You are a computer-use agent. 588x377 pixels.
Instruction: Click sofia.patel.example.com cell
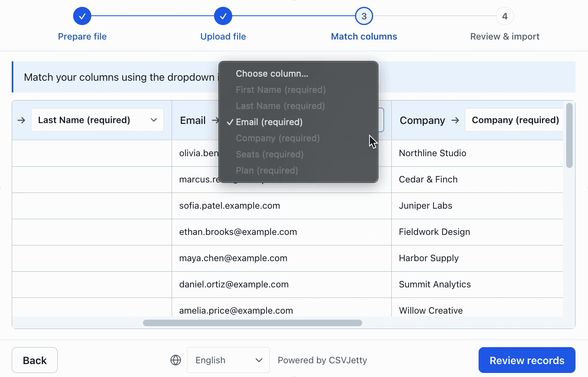tap(281, 206)
